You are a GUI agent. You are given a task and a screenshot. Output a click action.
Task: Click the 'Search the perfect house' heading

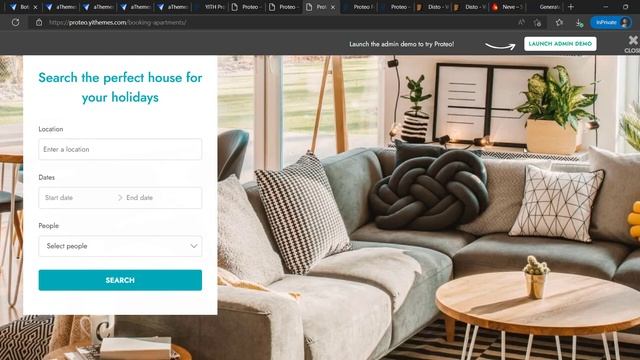120,87
